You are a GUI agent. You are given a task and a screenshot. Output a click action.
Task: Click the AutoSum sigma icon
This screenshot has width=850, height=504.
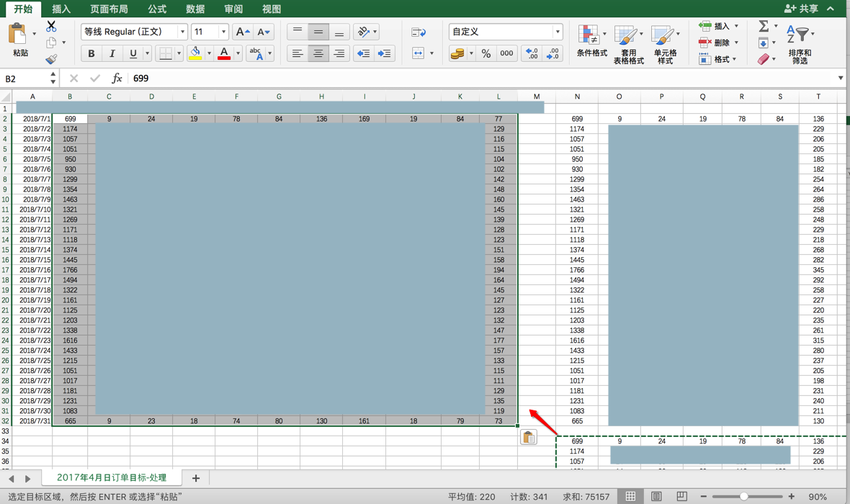764,26
